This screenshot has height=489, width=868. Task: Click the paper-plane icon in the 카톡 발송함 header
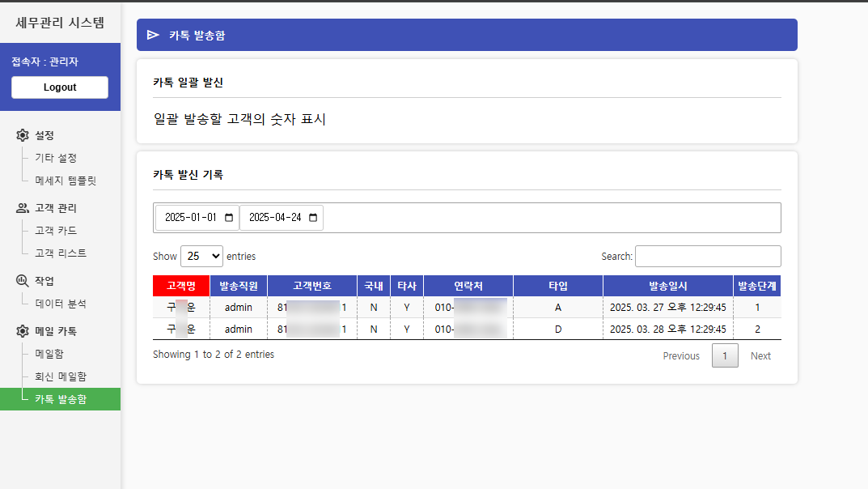(x=153, y=34)
